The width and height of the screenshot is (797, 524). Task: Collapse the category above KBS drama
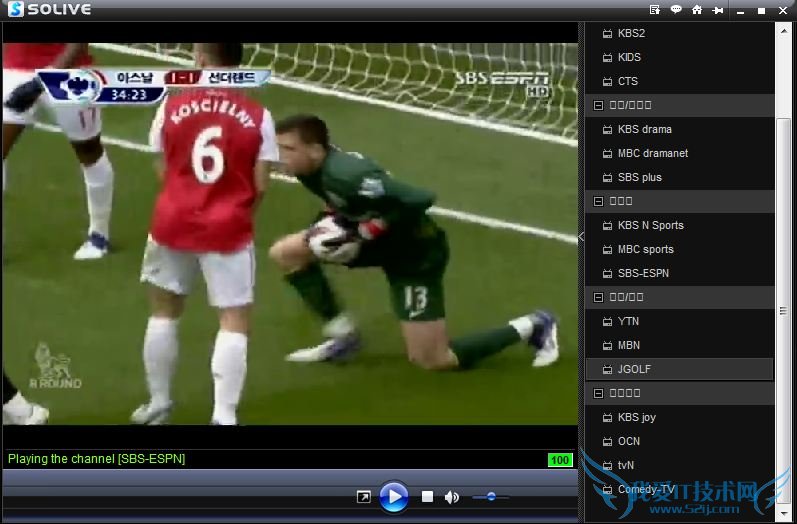click(598, 105)
